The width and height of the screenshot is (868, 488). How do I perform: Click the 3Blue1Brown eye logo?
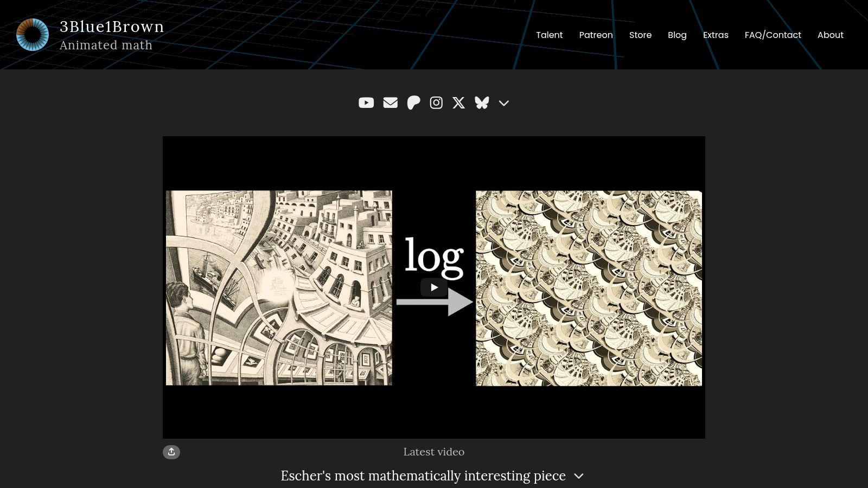point(33,35)
